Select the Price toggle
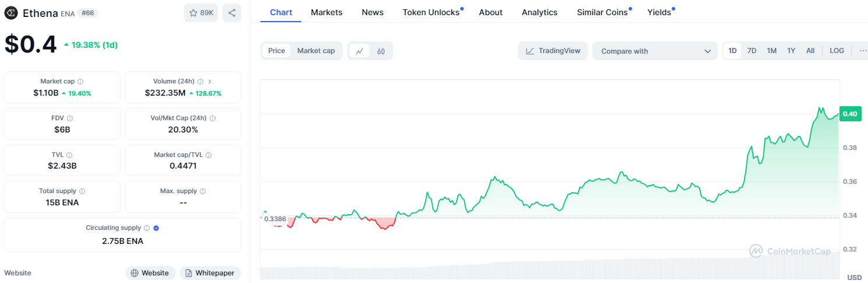The height and width of the screenshot is (283, 868). pos(277,51)
